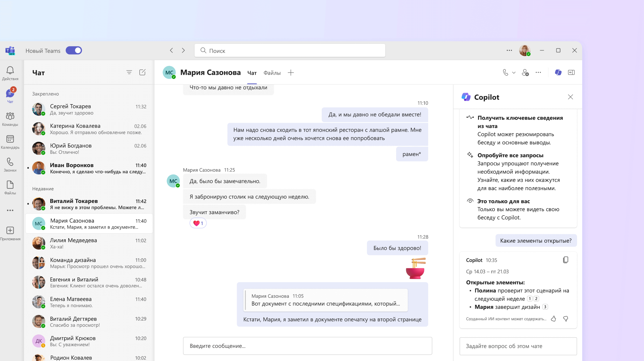The height and width of the screenshot is (361, 644).
Task: Select Мария Сазонова chat in list
Action: [x=89, y=224]
